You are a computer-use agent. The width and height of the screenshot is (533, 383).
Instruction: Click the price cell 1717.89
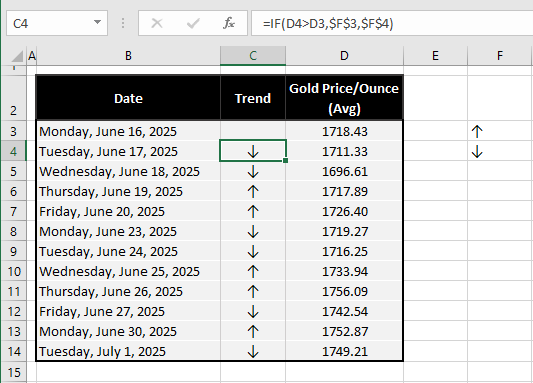point(344,191)
